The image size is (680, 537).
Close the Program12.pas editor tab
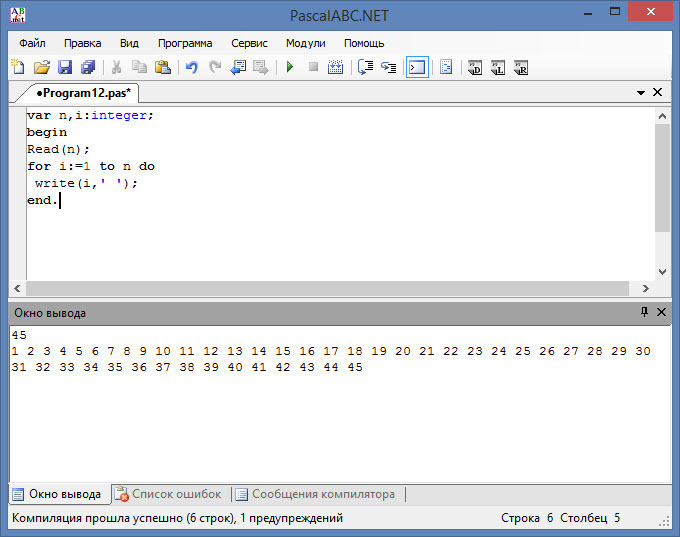657,92
